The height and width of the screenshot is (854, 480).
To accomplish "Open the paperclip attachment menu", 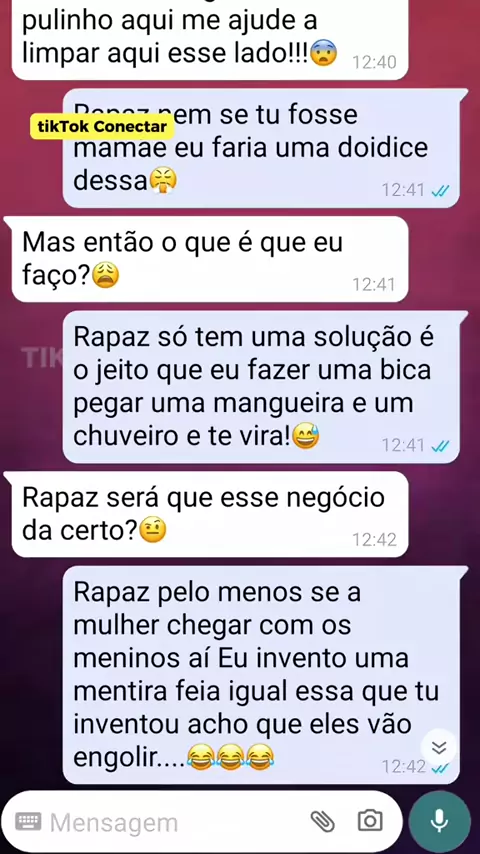I will (322, 820).
